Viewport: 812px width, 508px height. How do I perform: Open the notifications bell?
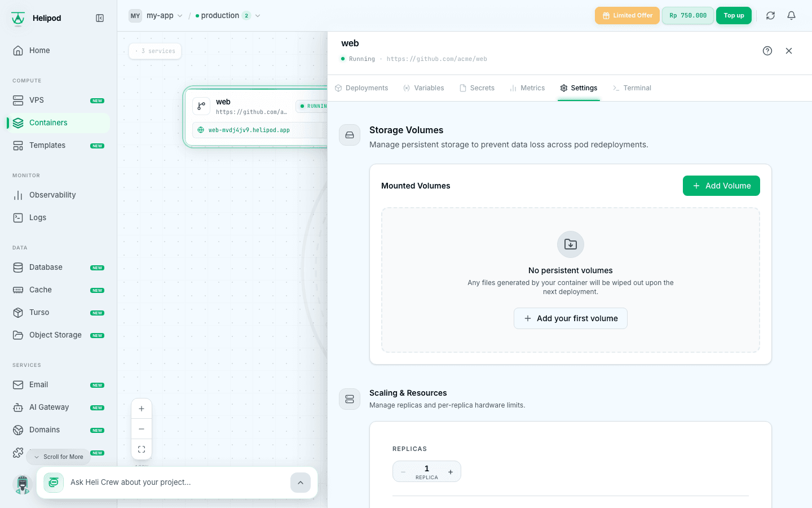tap(791, 16)
